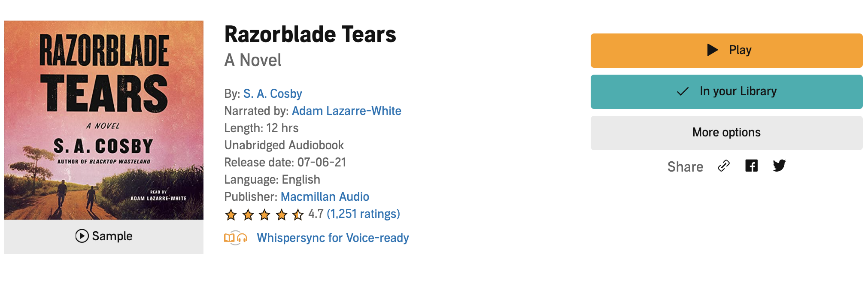Copy the share link via chain icon
Viewport: 868px width, 290px height.
point(724,166)
